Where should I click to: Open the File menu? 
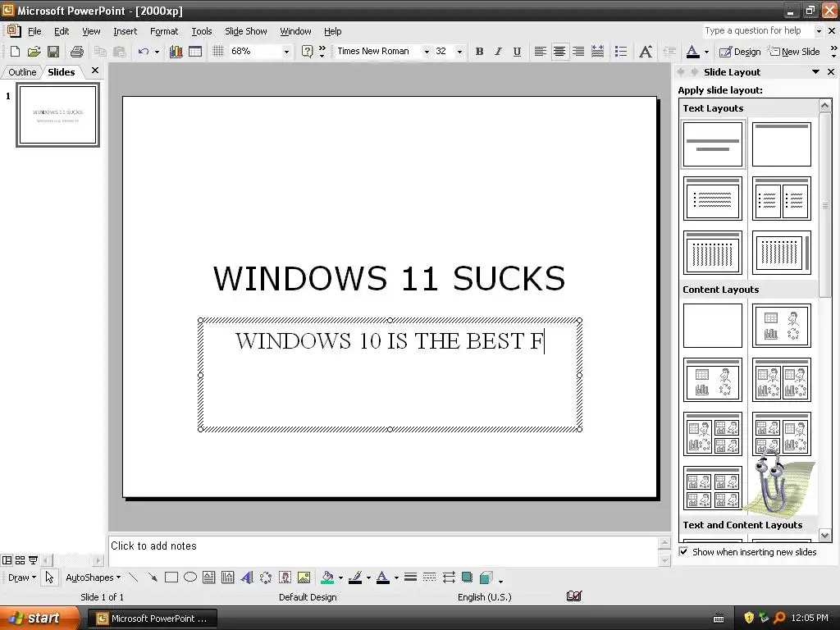click(x=34, y=31)
